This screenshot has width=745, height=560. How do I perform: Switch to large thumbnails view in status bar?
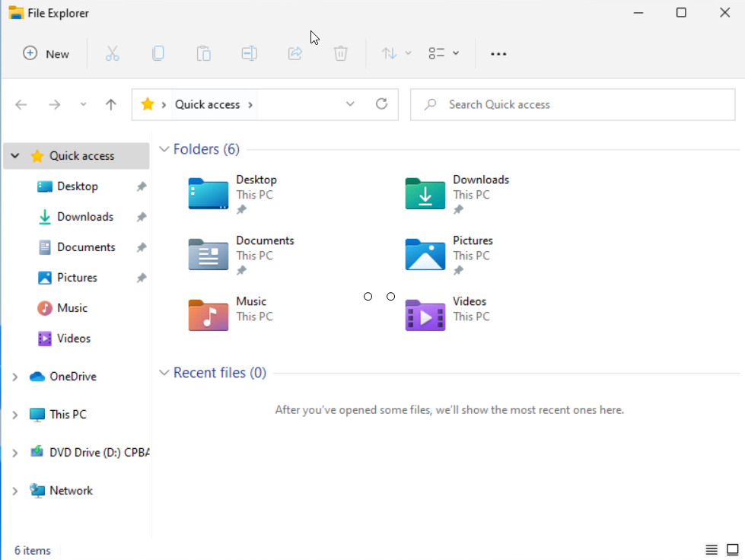(732, 549)
